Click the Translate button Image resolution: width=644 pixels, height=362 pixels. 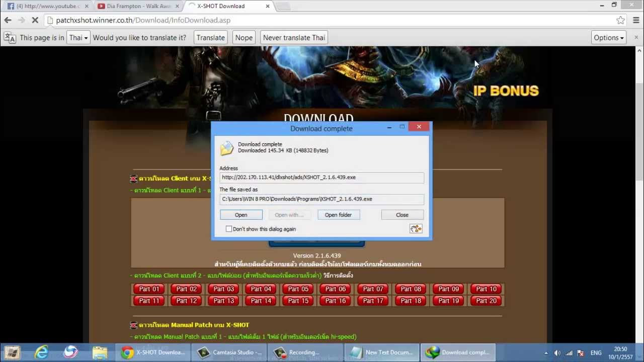(210, 38)
